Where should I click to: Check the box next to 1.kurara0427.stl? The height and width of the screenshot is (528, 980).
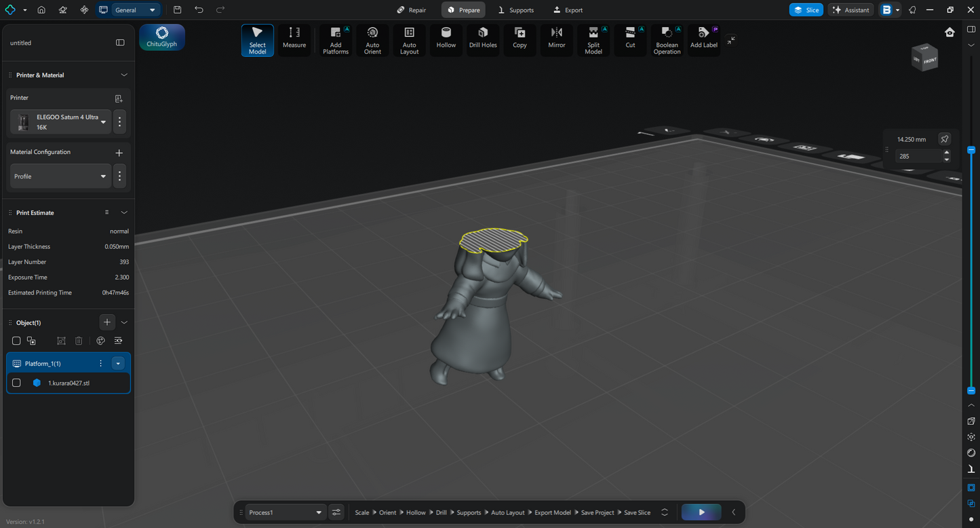16,383
